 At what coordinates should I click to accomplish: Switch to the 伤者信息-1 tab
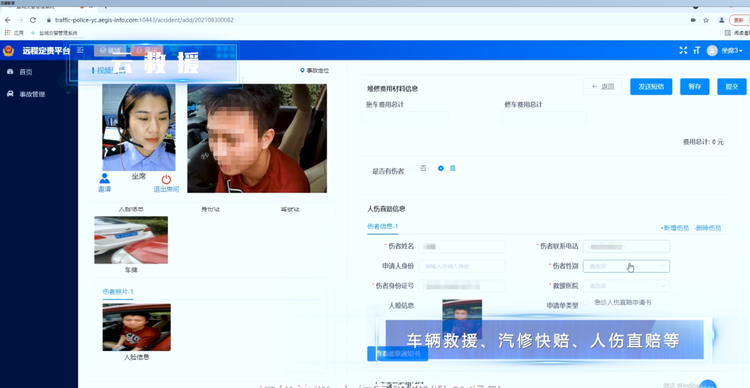click(383, 227)
